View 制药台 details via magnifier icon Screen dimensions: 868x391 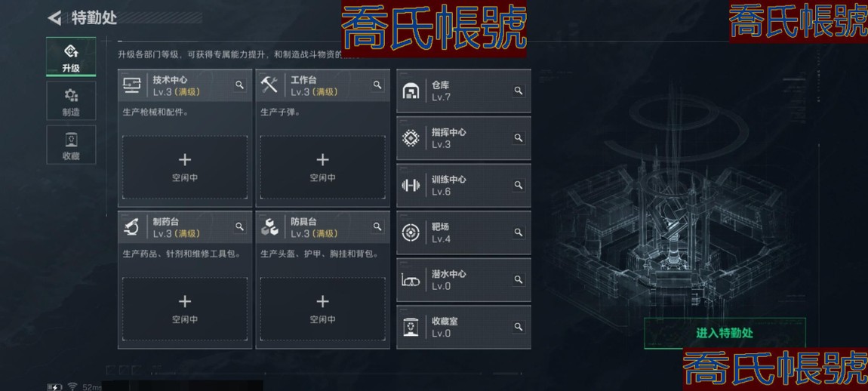click(240, 226)
